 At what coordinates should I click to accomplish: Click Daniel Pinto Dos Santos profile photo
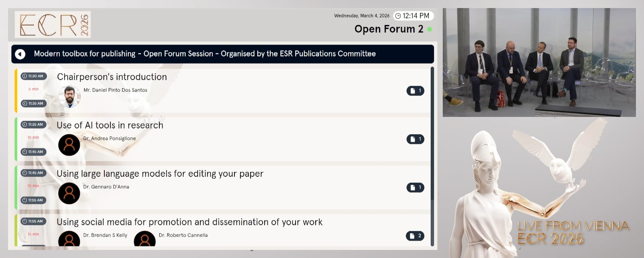[x=69, y=96]
